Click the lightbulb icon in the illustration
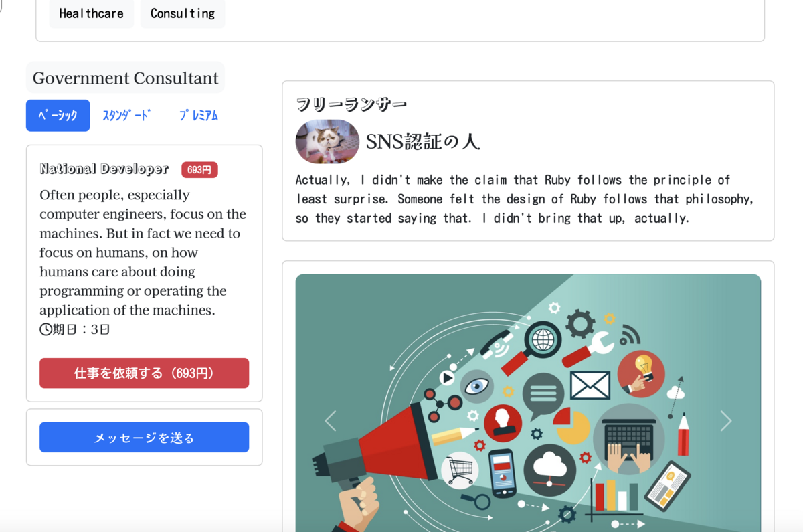Screen dimensions: 803x532 click(641, 374)
